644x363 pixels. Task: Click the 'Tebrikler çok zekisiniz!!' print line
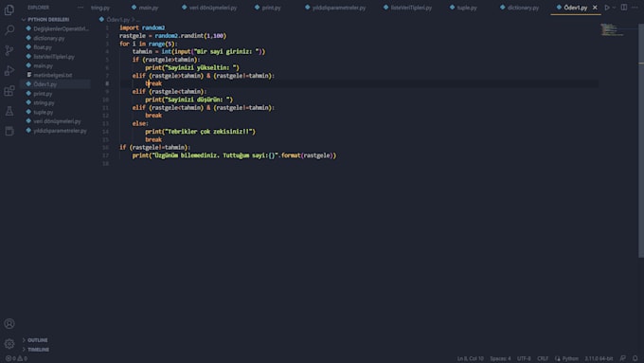tap(200, 132)
